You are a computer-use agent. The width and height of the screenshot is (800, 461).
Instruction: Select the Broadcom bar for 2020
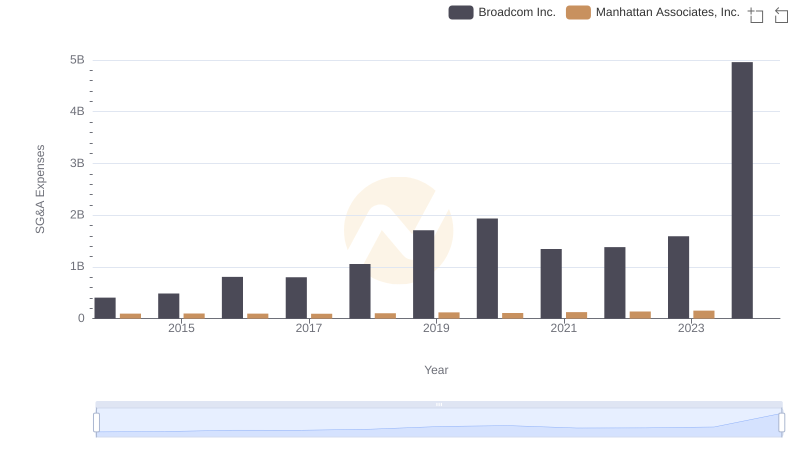[x=487, y=268]
